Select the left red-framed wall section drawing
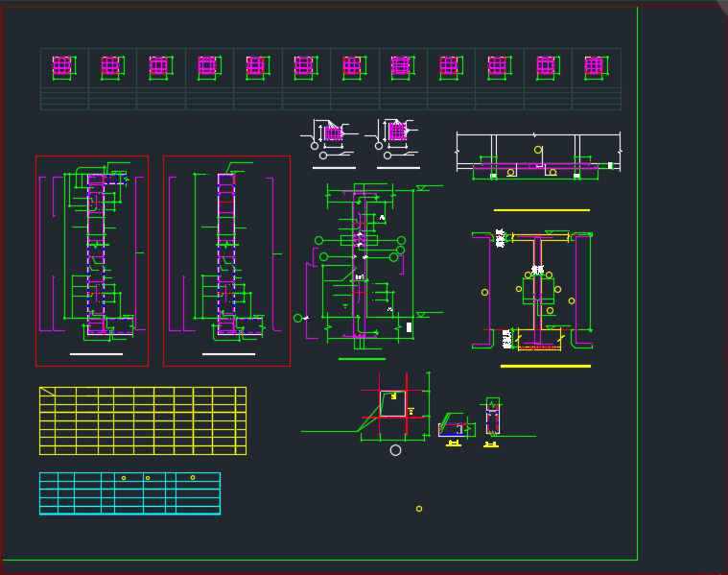This screenshot has width=728, height=575. point(92,261)
